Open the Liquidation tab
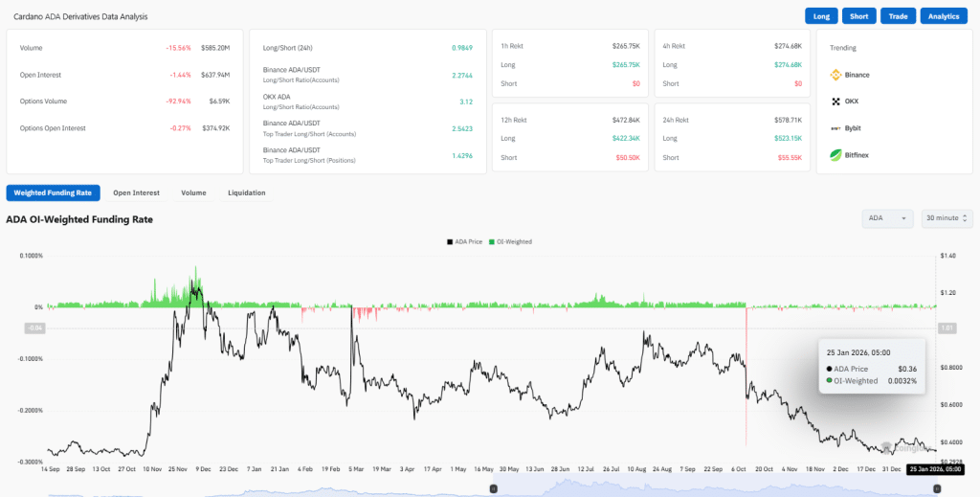This screenshot has height=497, width=980. (x=246, y=192)
